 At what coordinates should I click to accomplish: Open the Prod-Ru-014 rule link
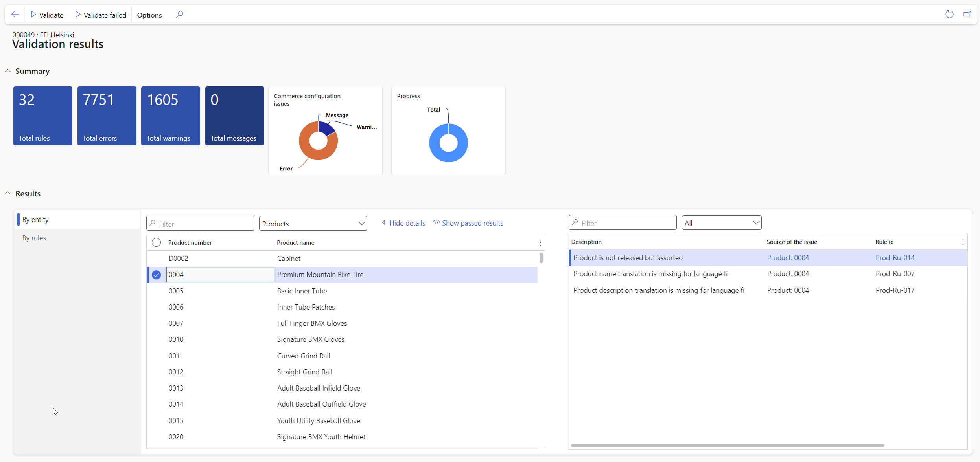pos(895,258)
